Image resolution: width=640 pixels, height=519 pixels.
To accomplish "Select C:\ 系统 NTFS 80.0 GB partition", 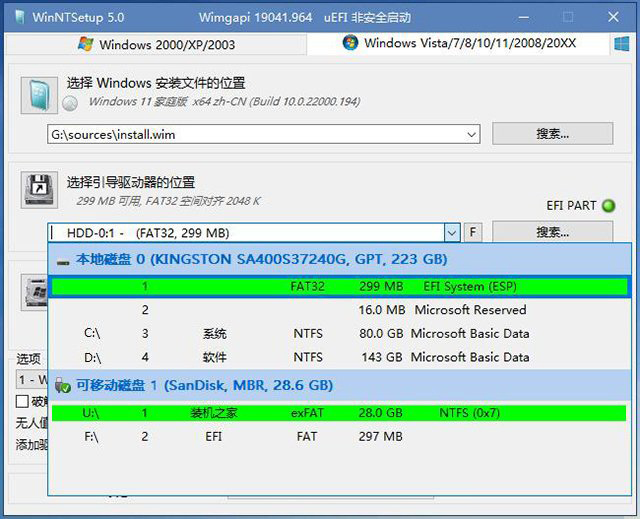I will 340,334.
